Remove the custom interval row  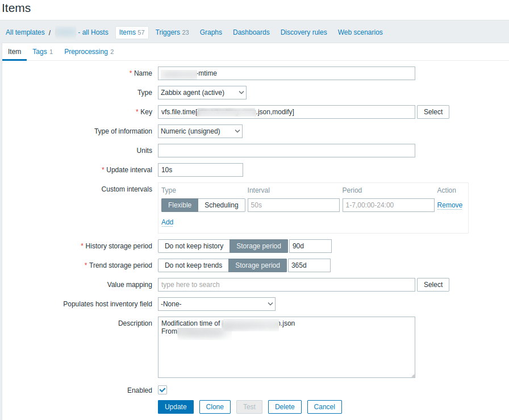[449, 205]
